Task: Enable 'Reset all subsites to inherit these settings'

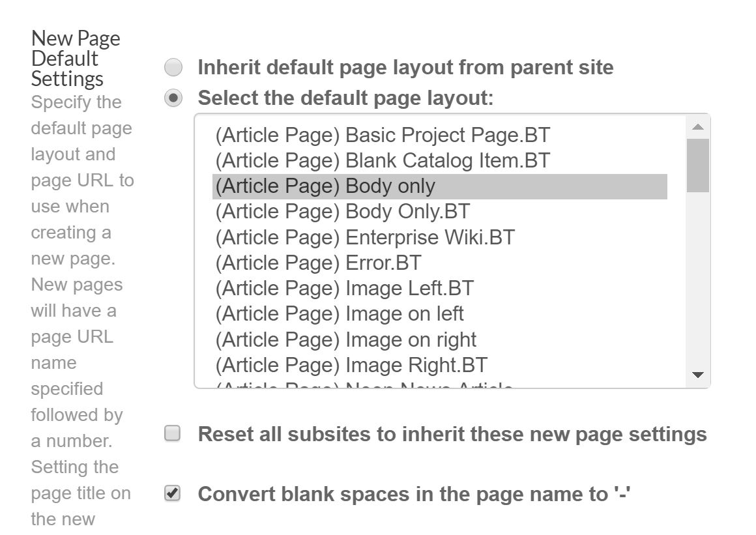Action: tap(172, 433)
